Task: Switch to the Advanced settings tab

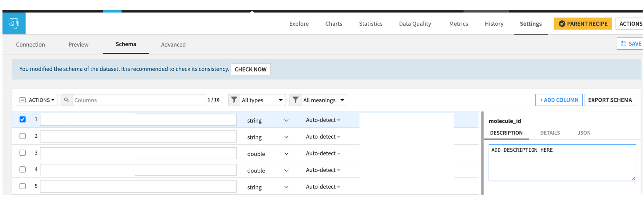Action: (173, 44)
